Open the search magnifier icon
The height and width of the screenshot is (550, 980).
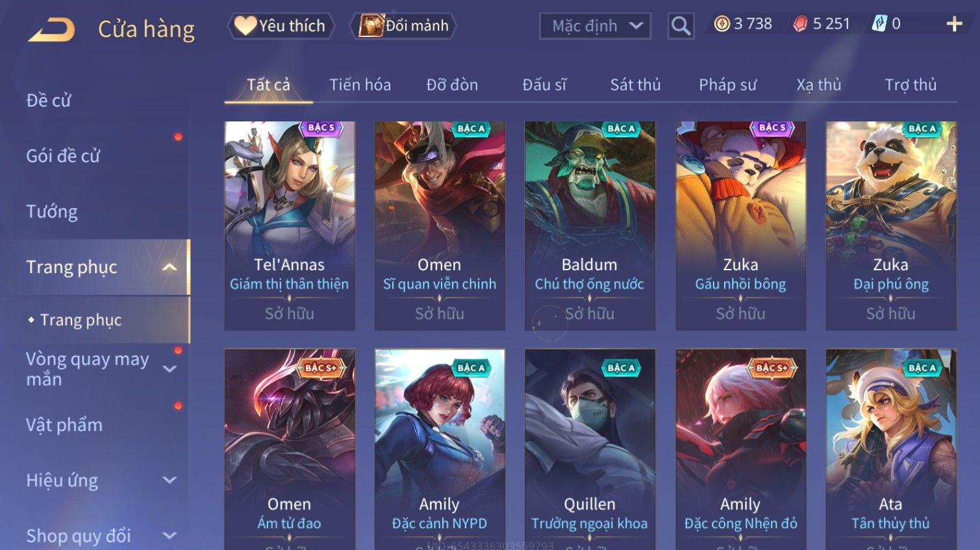click(x=681, y=26)
